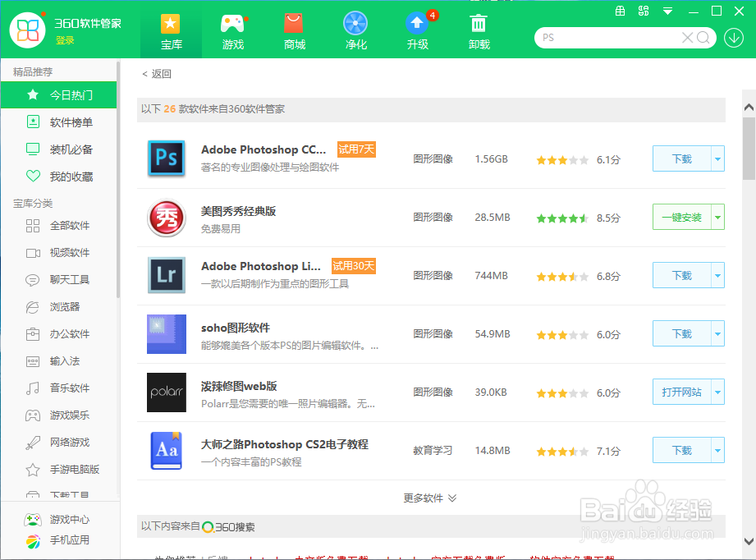Open the 游戏 gamepad tab
This screenshot has height=560, width=756.
(233, 32)
